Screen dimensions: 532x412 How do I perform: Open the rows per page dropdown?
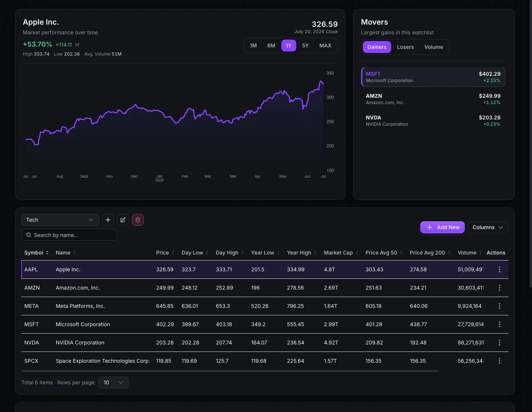click(x=114, y=383)
